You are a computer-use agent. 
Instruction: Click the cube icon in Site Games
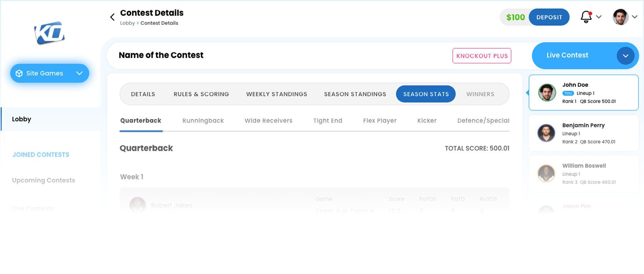pyautogui.click(x=19, y=74)
